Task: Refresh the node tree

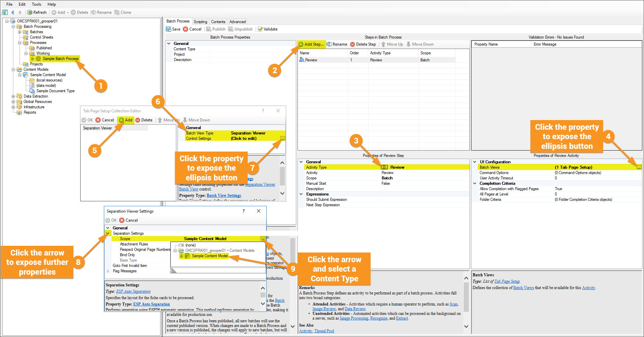Action: tap(37, 12)
